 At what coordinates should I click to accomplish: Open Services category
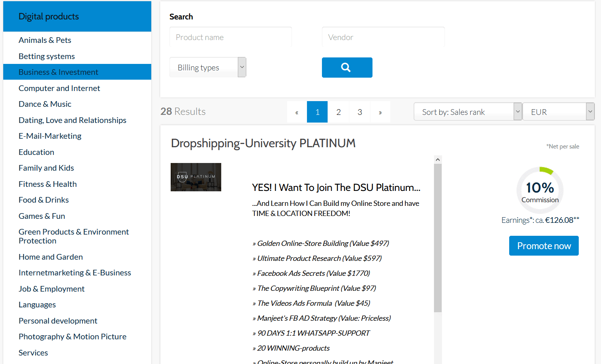click(33, 353)
